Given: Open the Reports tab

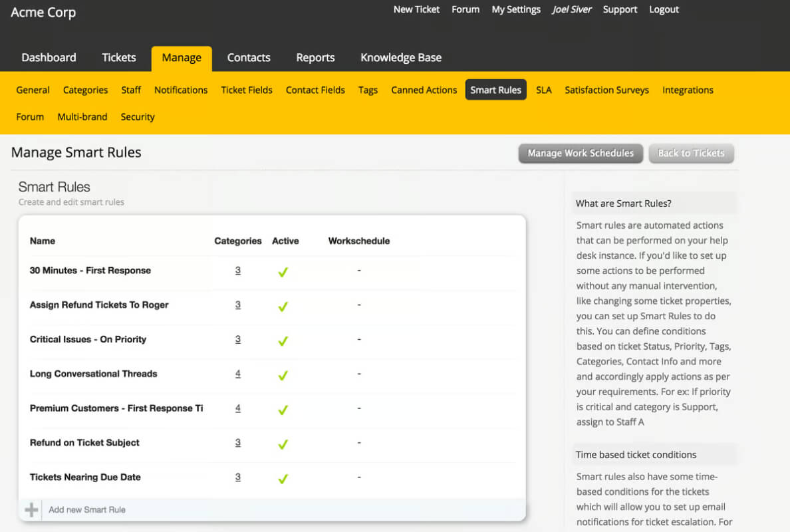Looking at the screenshot, I should 315,57.
